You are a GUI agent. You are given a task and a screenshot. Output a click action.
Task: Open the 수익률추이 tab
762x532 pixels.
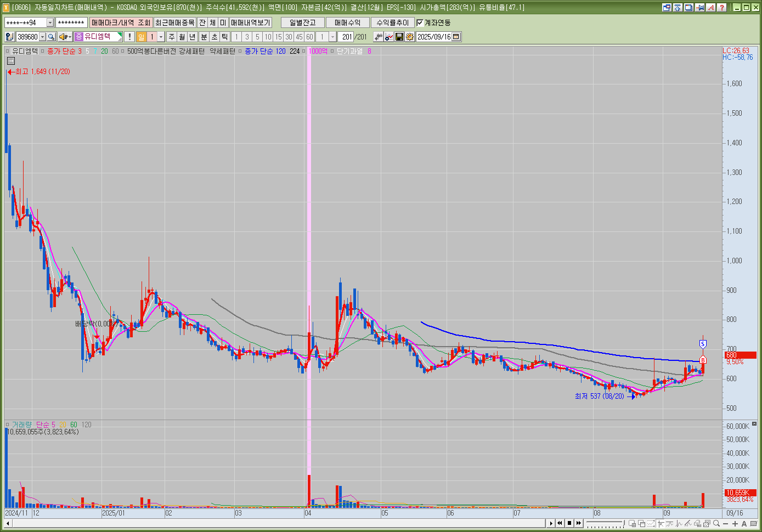coord(393,22)
